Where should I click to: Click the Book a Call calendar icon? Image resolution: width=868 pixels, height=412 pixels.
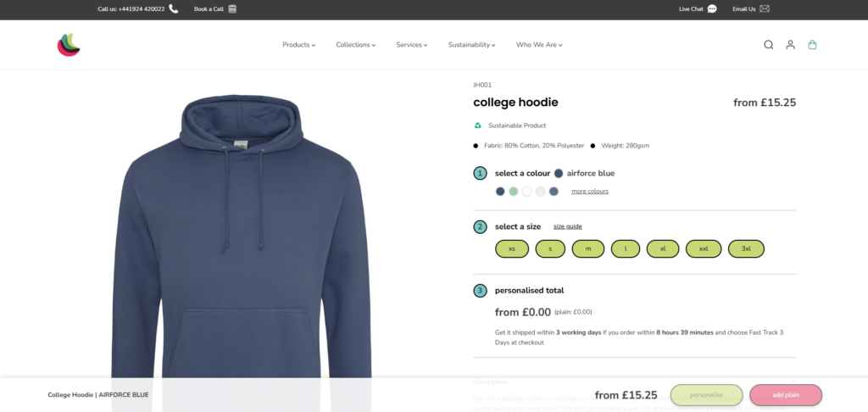[x=232, y=8]
